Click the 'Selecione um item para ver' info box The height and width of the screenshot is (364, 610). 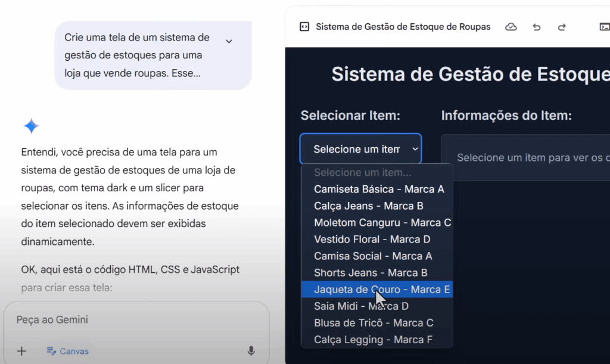click(525, 157)
